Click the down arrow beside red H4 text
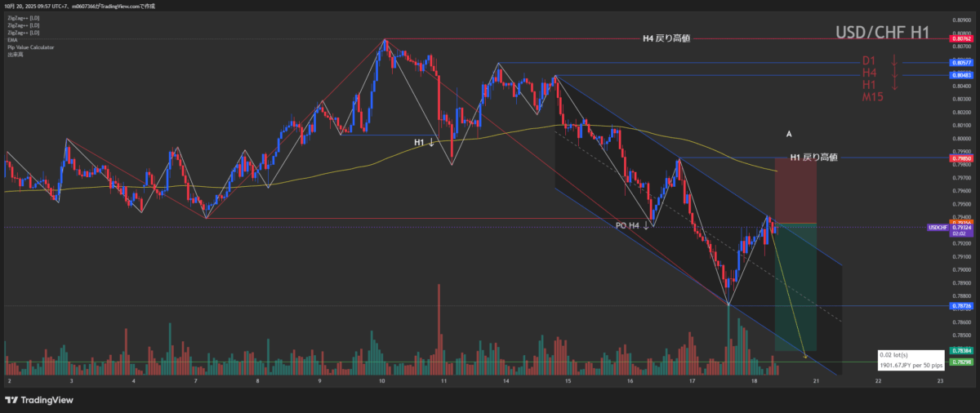 pos(894,73)
